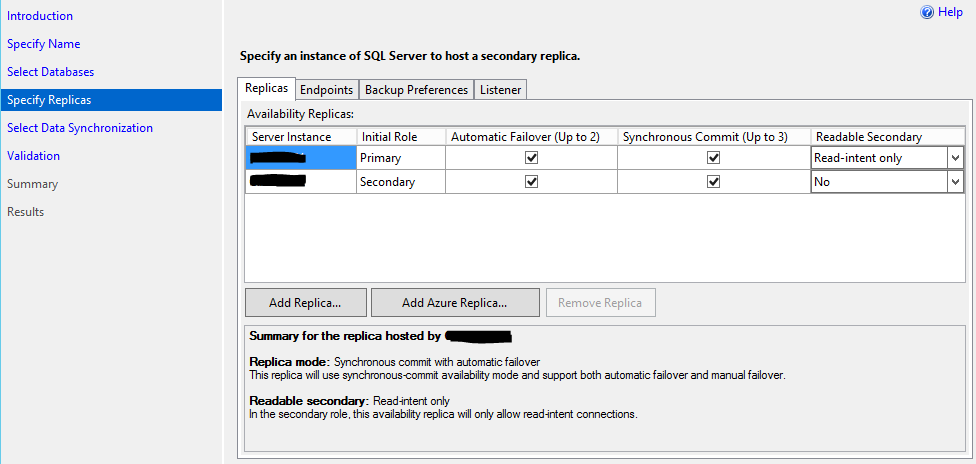Jump to Select Data Synchronization page
976x464 pixels.
pyautogui.click(x=80, y=128)
